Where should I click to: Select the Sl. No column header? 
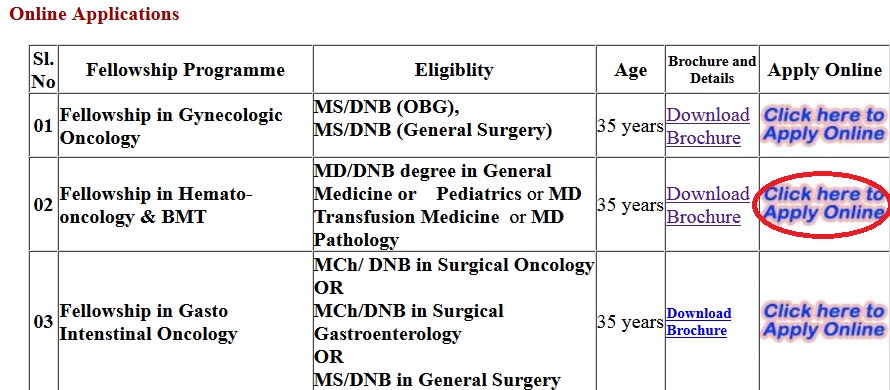pos(44,70)
